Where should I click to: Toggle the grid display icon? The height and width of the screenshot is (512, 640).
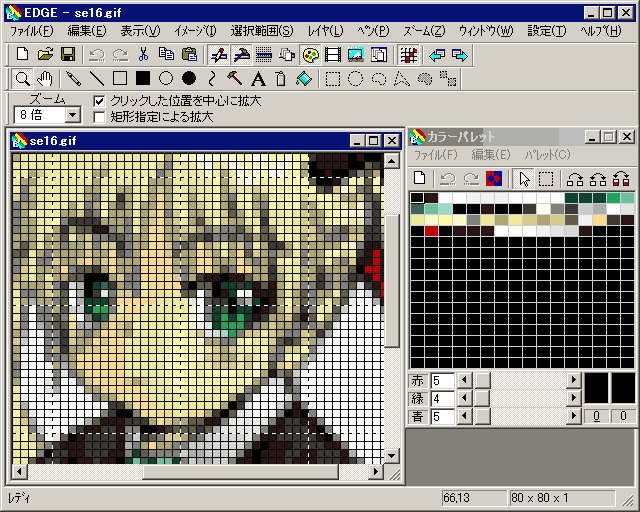[409, 55]
